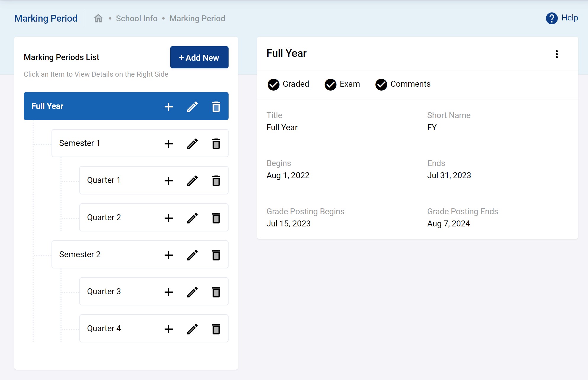Toggle the Graded checkmark
Viewport: 588px width, 380px height.
coord(273,85)
